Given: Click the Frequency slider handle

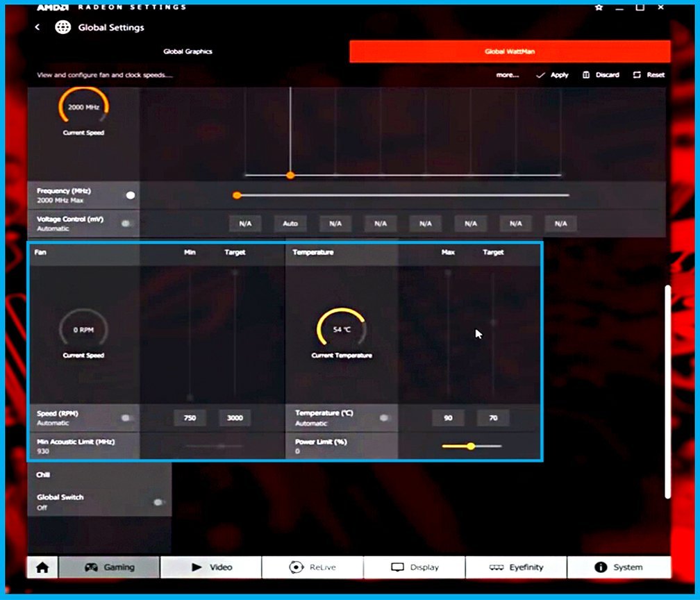Looking at the screenshot, I should (237, 195).
